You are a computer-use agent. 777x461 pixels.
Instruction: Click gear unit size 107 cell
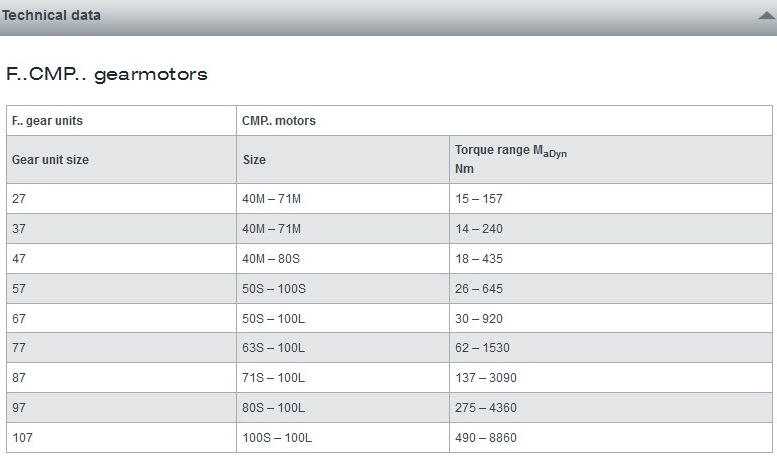pos(121,438)
